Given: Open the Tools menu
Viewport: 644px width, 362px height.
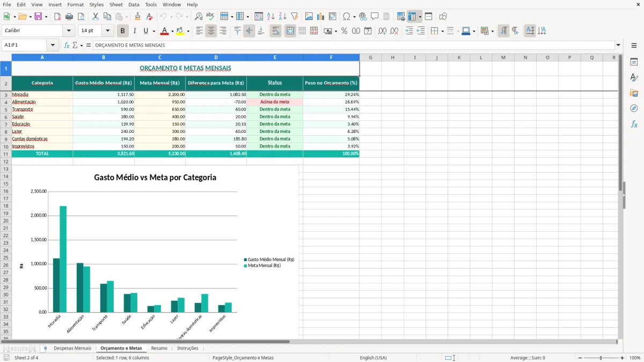Looking at the screenshot, I should pos(151,4).
